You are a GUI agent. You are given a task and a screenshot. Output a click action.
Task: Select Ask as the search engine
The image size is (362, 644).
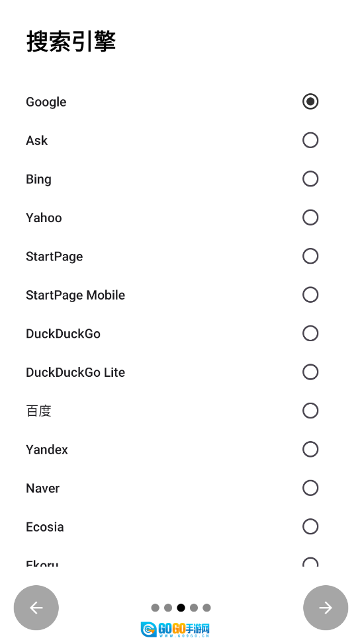click(x=310, y=140)
